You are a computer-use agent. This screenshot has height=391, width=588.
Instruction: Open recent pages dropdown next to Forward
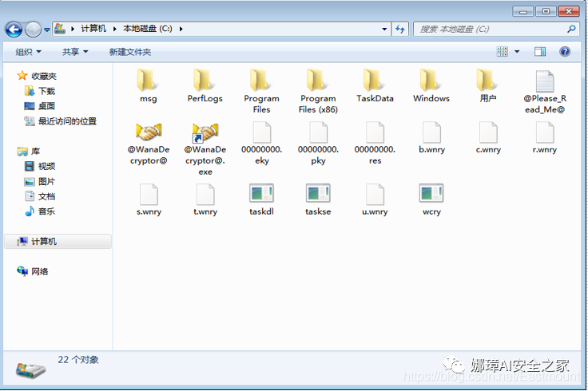pyautogui.click(x=47, y=30)
